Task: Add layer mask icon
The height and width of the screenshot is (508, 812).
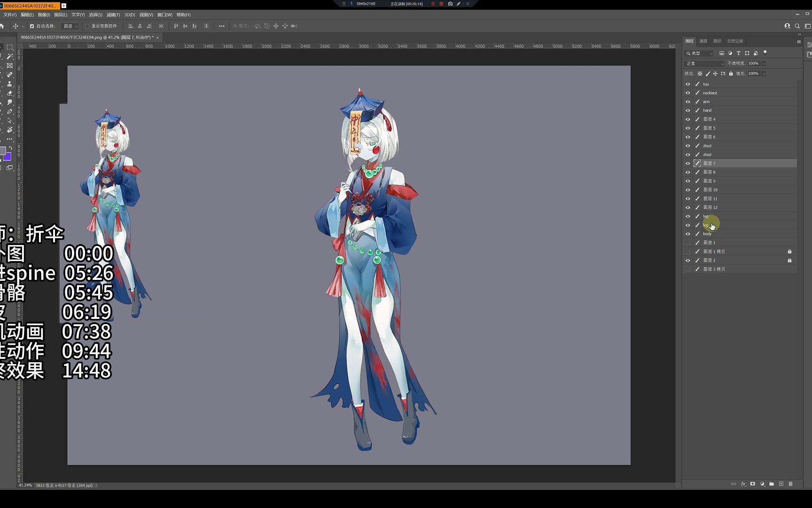Action: 752,484
